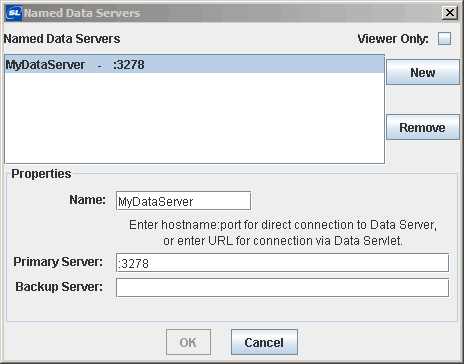Focus the Name field containing MyDataServer

click(x=183, y=201)
